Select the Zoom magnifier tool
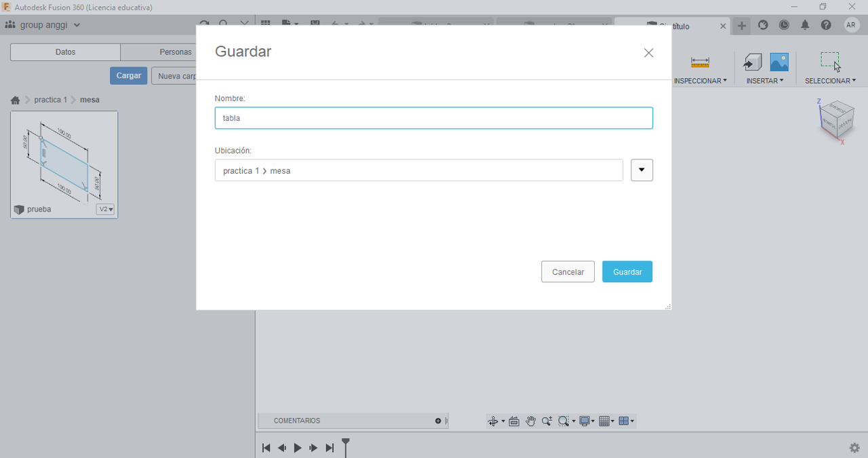 click(x=547, y=421)
